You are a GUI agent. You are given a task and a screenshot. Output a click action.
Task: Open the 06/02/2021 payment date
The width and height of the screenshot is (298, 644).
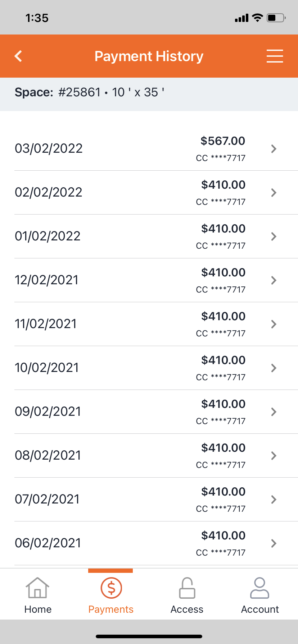48,543
